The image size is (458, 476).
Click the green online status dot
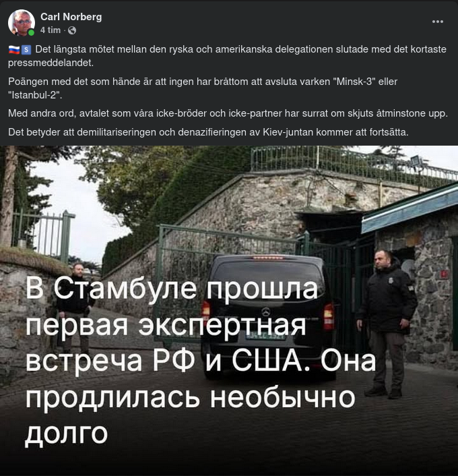tap(31, 32)
